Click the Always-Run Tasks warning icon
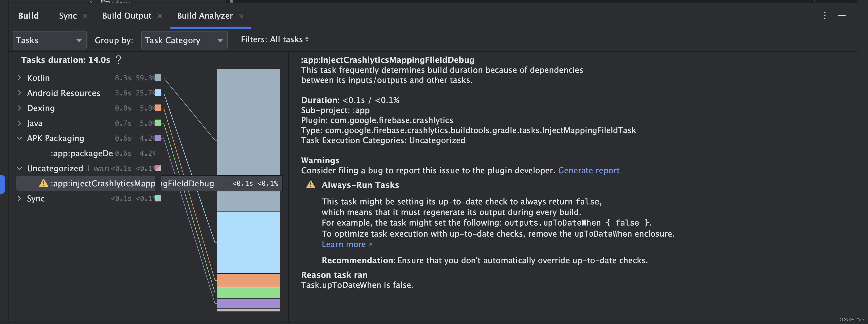 point(310,185)
